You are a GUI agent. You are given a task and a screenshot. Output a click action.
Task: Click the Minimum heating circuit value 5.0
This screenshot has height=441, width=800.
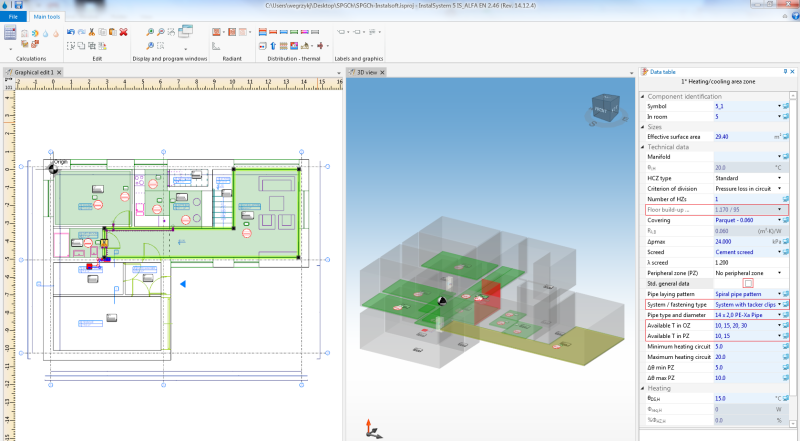pos(748,347)
